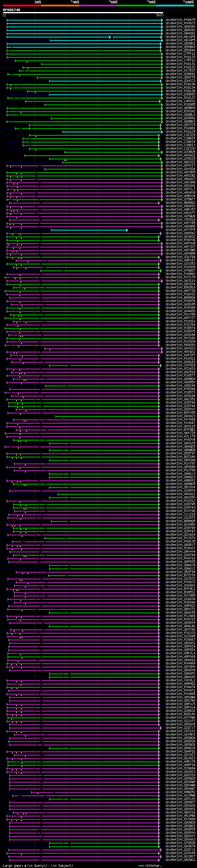Select hit label UniRef100_P16032
Image resolution: width=197 pixels, height=868 pixels.
click(180, 294)
